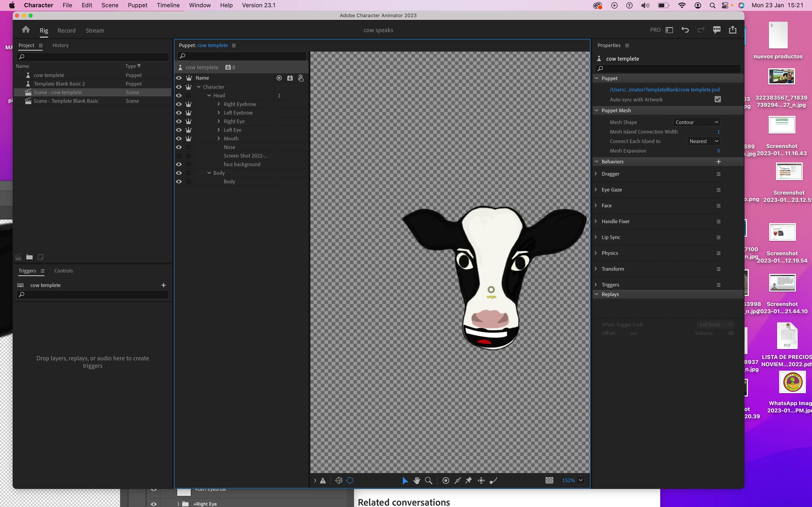Expand the Lip Sync behavior

[x=596, y=237]
